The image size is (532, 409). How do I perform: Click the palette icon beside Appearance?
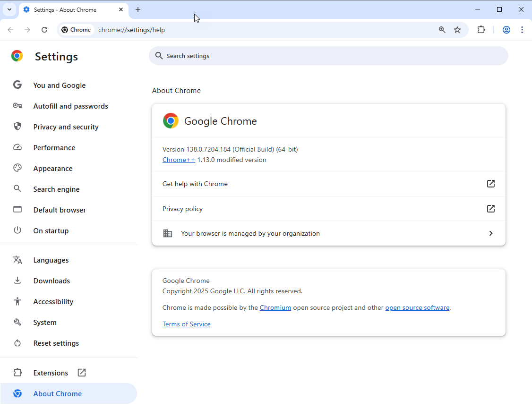(x=17, y=168)
